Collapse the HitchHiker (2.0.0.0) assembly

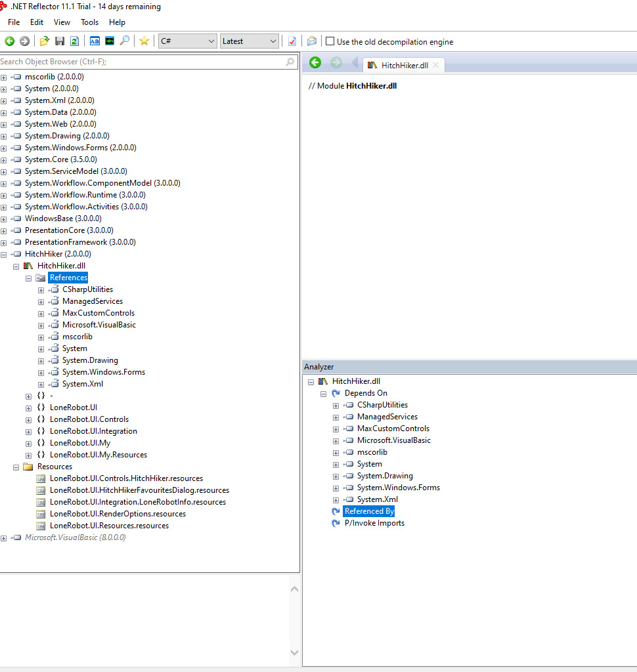coord(3,255)
